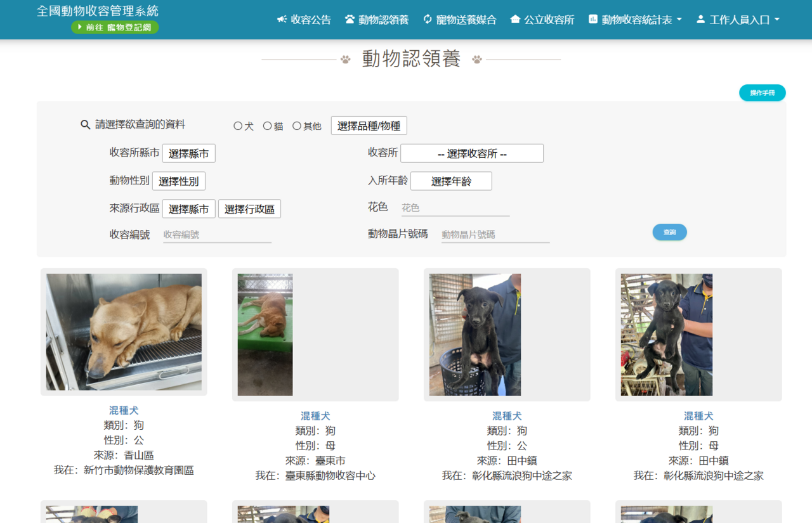Click the magnifier icon beside 請選擇欲查詢的資料
The height and width of the screenshot is (523, 812).
(86, 125)
